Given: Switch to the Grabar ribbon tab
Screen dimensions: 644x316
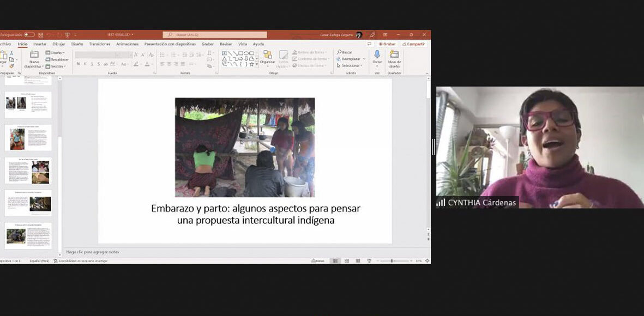Looking at the screenshot, I should point(207,44).
